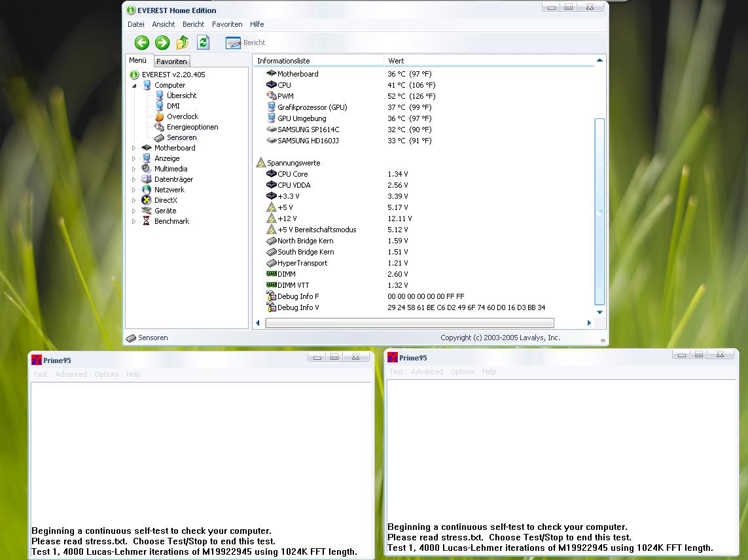The height and width of the screenshot is (560, 748).
Task: Expand the Benchmark tree node
Action: click(x=134, y=222)
